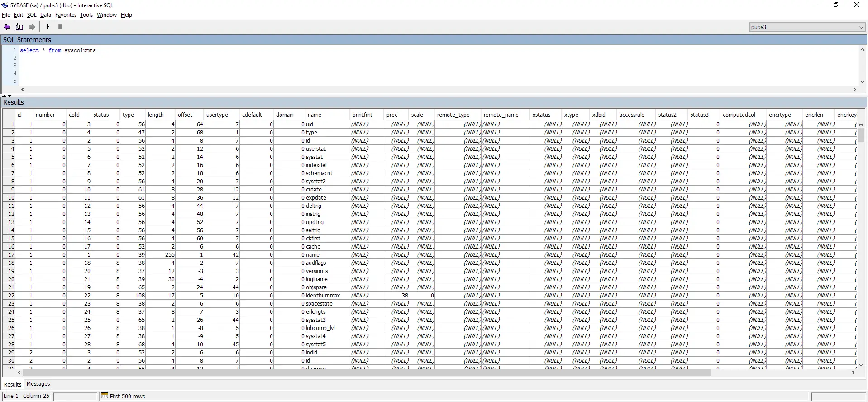Select the 'status' column header

tap(106, 115)
